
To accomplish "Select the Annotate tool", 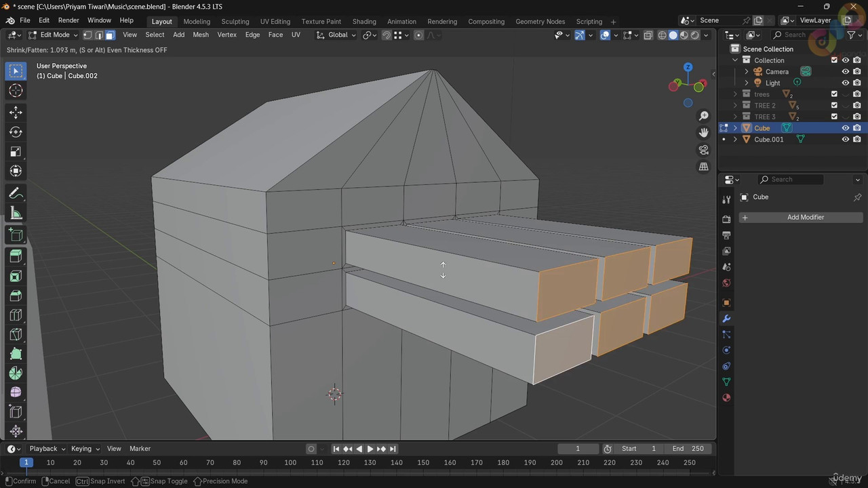I will pyautogui.click(x=16, y=194).
